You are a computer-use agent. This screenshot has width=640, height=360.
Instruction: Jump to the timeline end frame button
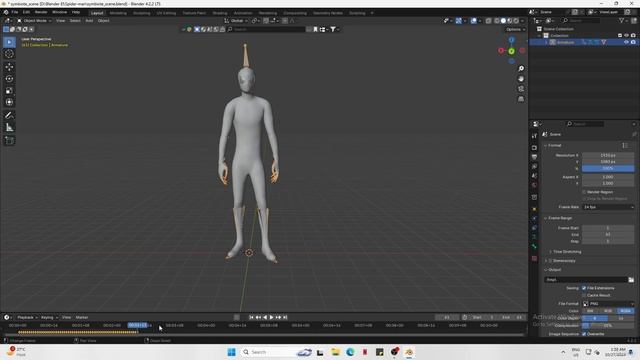[x=285, y=317]
